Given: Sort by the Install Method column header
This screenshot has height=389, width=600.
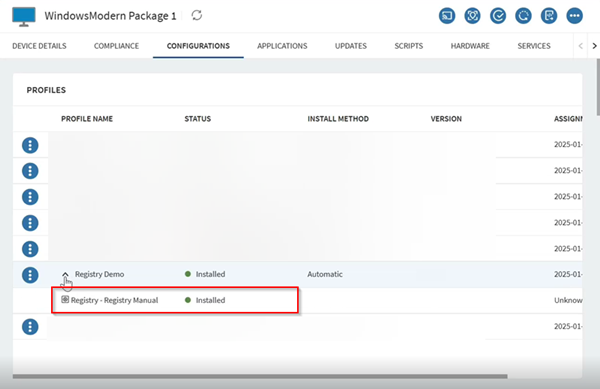Looking at the screenshot, I should point(338,119).
